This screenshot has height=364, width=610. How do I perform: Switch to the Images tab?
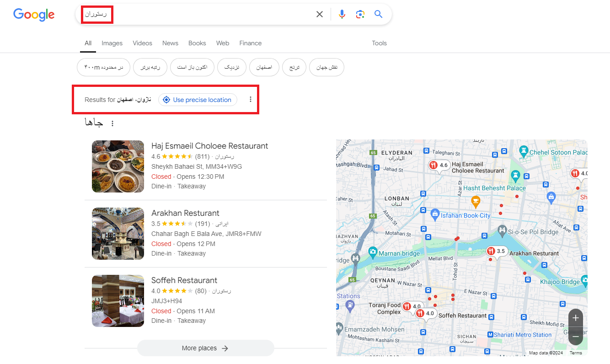pos(112,43)
